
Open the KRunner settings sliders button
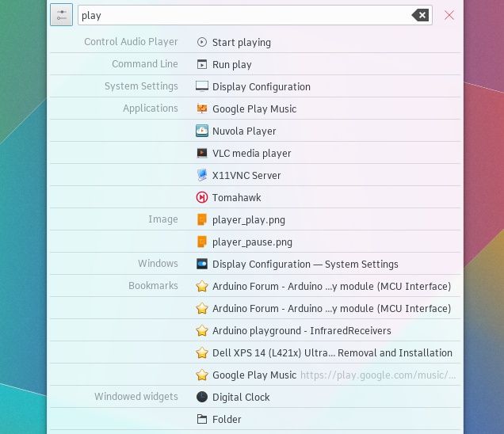[x=61, y=15]
